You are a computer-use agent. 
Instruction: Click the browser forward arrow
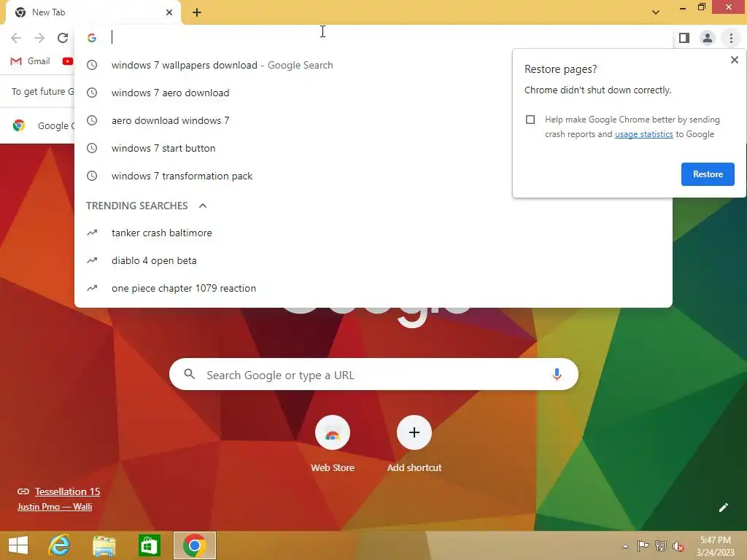click(x=39, y=38)
